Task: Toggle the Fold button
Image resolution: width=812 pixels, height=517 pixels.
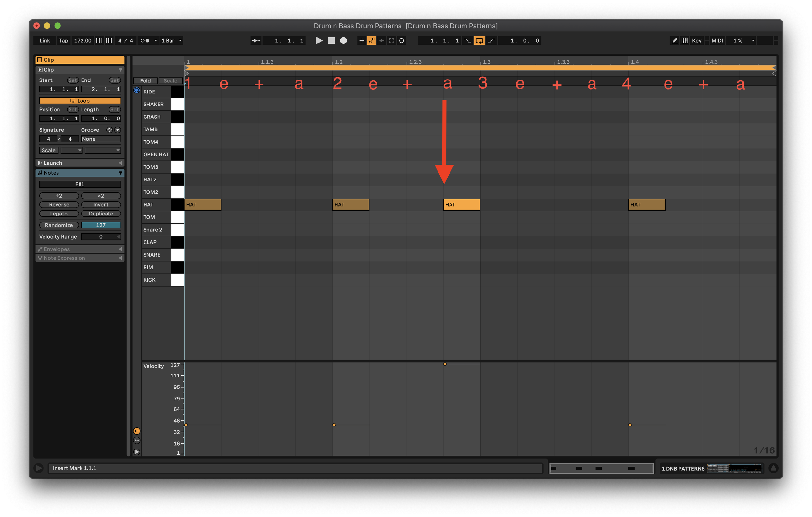Action: point(145,81)
